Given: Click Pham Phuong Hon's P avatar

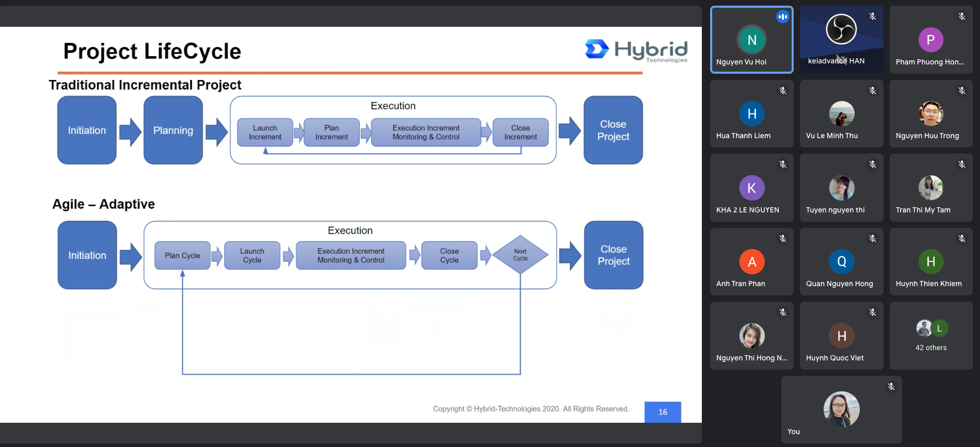Looking at the screenshot, I should (x=931, y=40).
